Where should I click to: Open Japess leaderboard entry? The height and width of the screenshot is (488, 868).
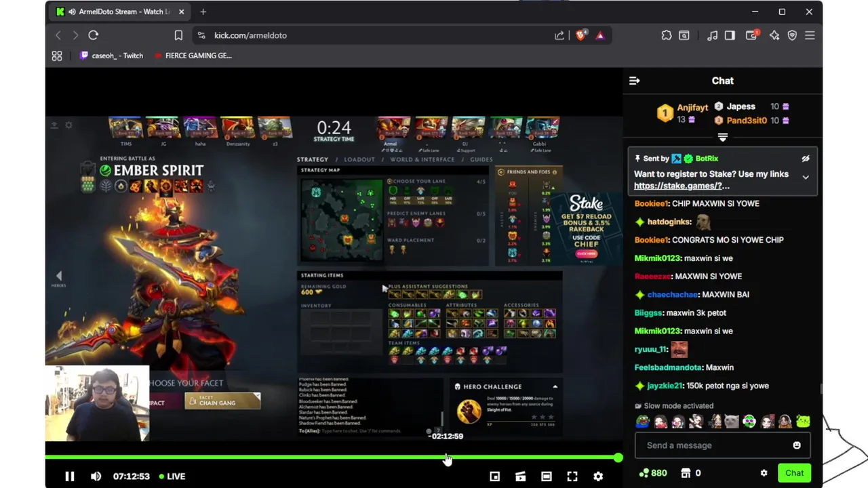click(x=741, y=106)
